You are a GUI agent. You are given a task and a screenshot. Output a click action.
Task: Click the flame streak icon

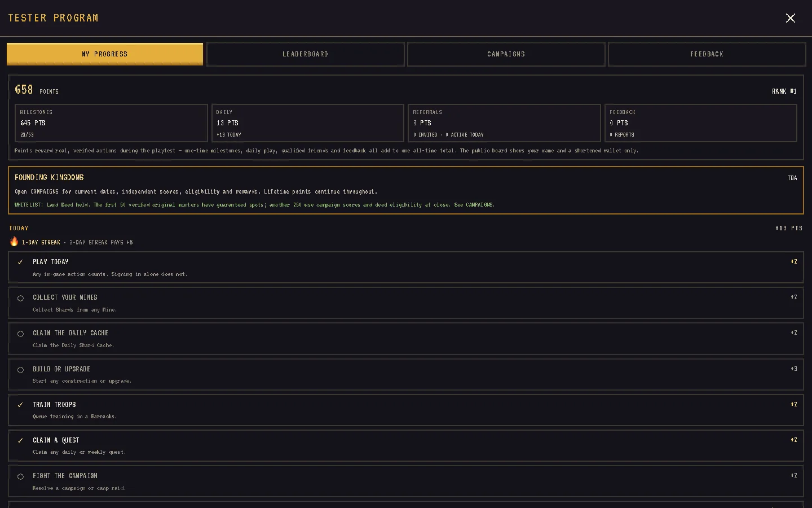tap(14, 241)
